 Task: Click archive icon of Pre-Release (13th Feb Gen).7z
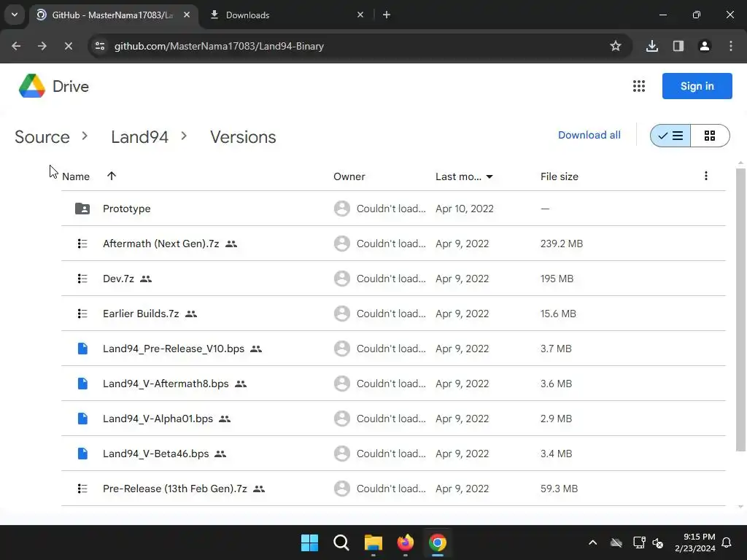click(82, 489)
